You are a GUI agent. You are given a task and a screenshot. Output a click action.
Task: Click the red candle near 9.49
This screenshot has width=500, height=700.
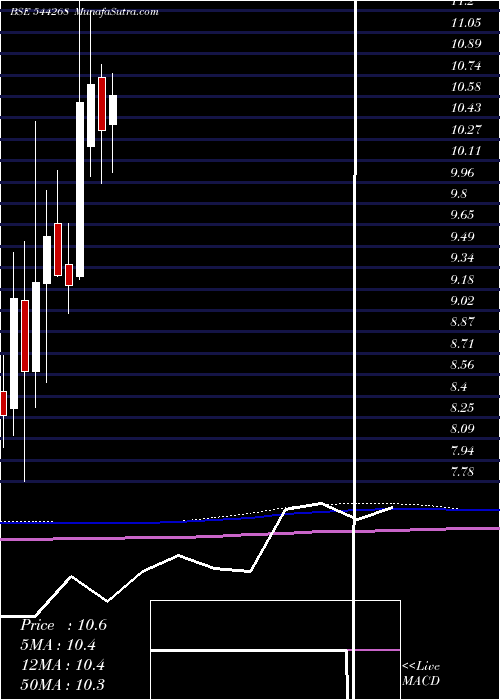click(58, 250)
